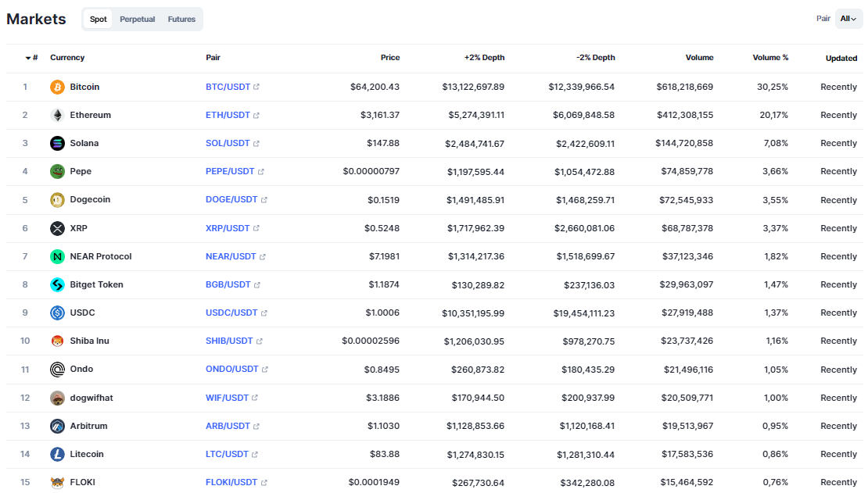Image resolution: width=868 pixels, height=493 pixels.
Task: Open external link icon beside PEPE/USDT
Action: coord(260,172)
